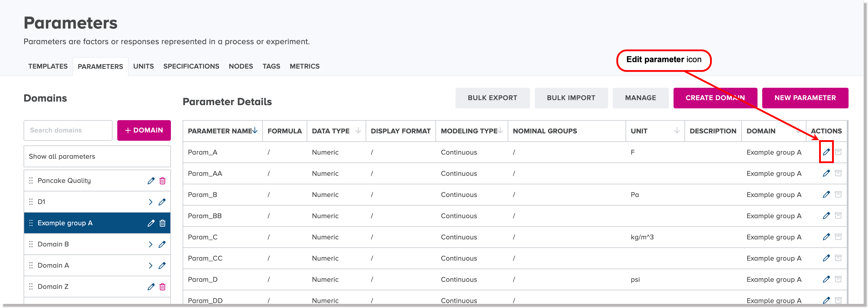
Task: Edit Param_A using its pencil icon
Action: (826, 152)
